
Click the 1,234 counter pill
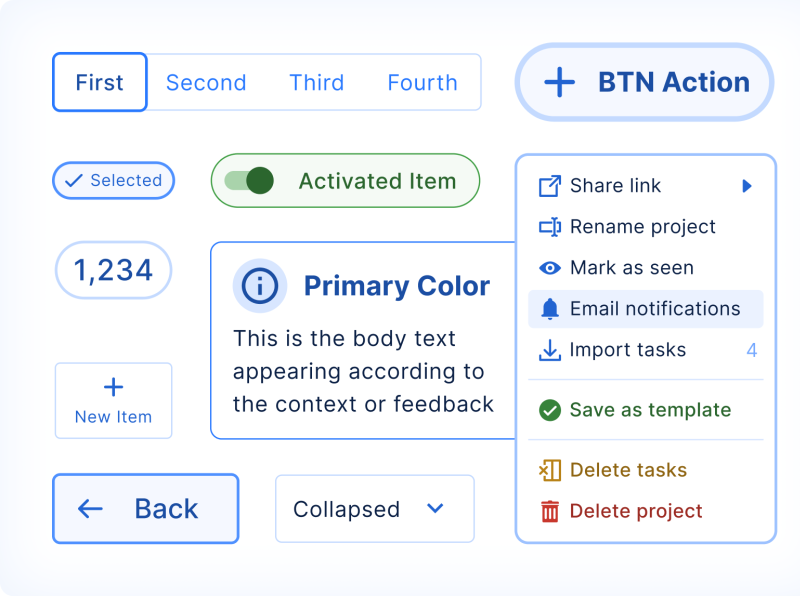[113, 270]
